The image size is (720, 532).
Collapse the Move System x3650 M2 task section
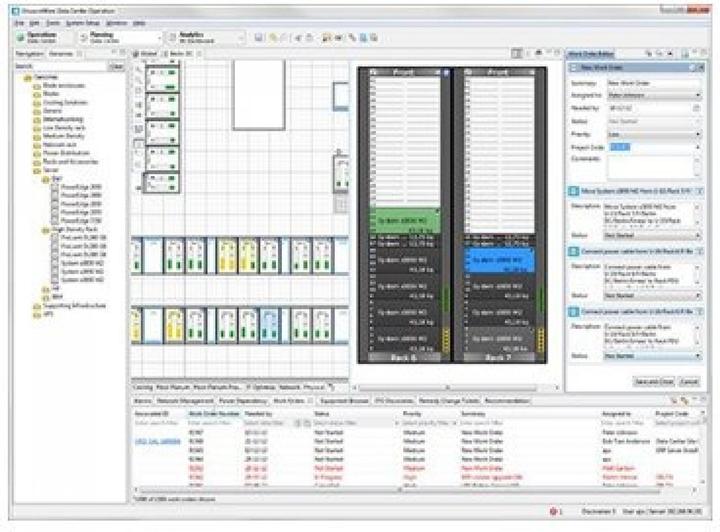(x=700, y=191)
